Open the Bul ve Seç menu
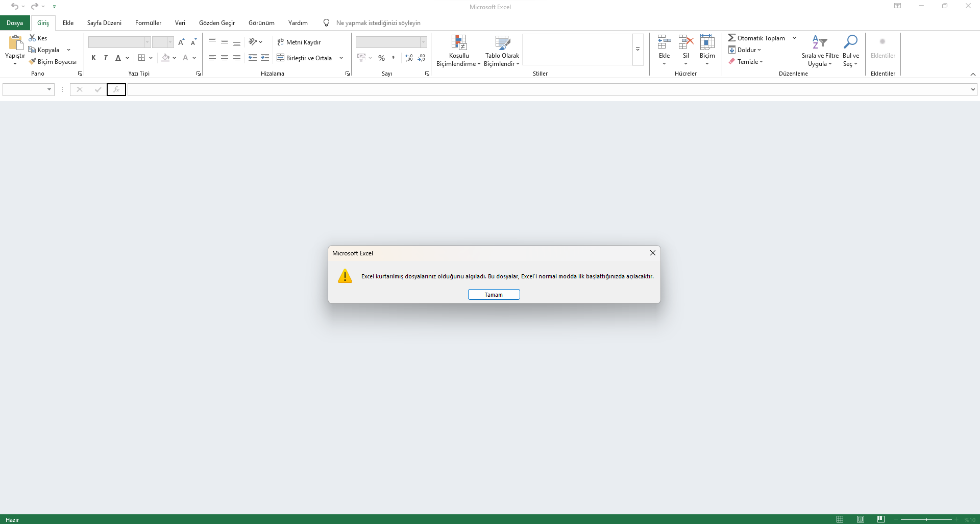 pyautogui.click(x=850, y=51)
